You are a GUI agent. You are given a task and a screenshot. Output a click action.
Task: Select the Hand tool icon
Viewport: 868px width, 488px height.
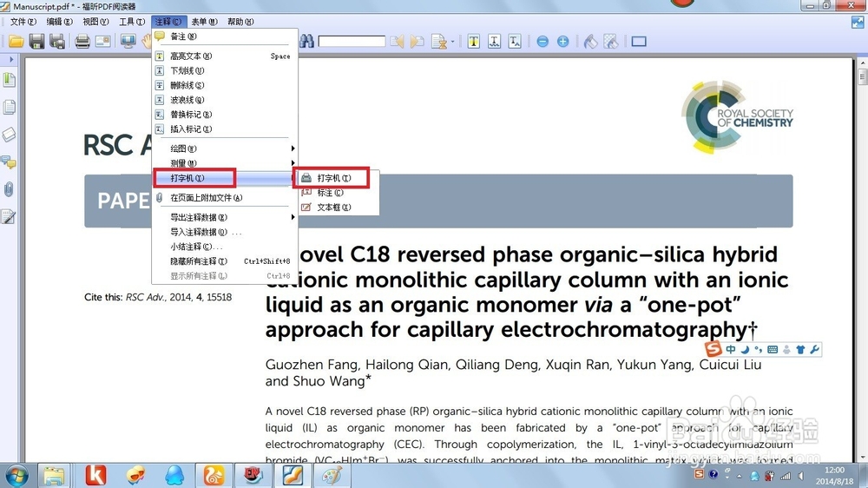[x=147, y=42]
